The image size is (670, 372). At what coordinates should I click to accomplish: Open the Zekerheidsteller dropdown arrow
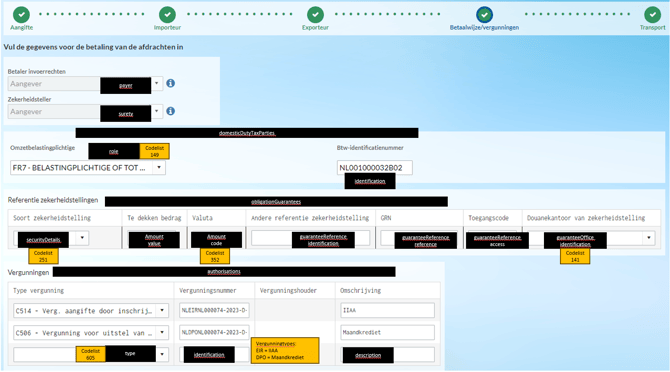(157, 111)
